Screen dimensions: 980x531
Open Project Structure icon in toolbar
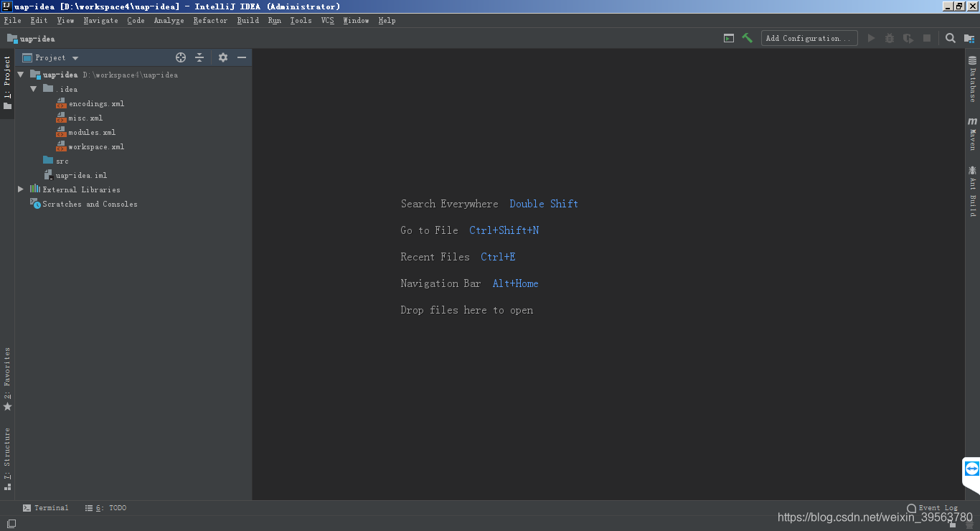click(969, 38)
